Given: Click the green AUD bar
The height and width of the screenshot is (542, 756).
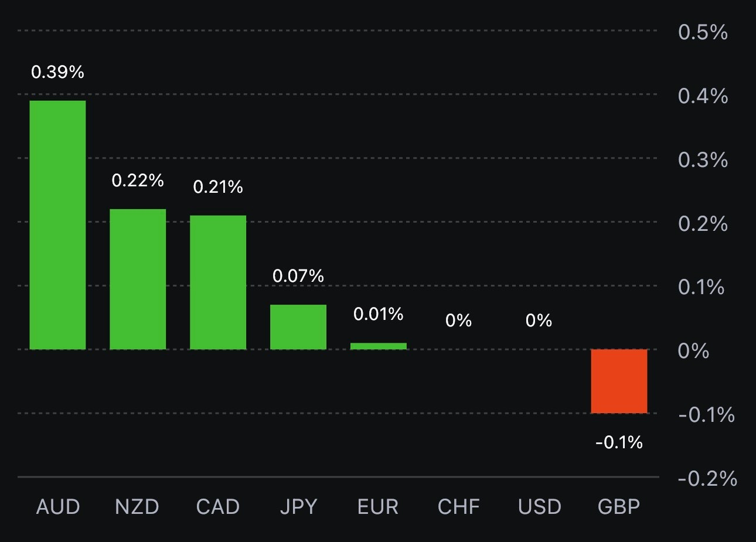Looking at the screenshot, I should [57, 225].
